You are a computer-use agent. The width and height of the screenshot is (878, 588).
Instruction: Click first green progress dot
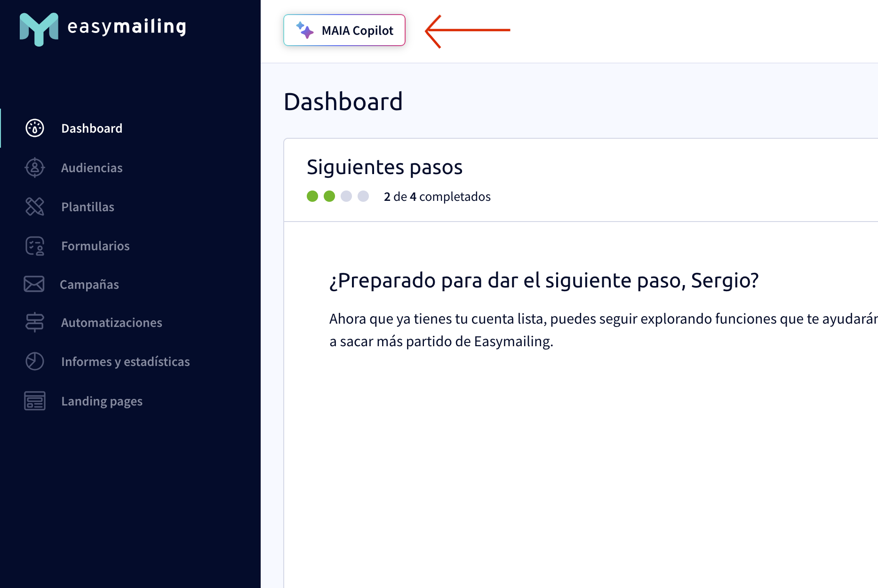312,196
